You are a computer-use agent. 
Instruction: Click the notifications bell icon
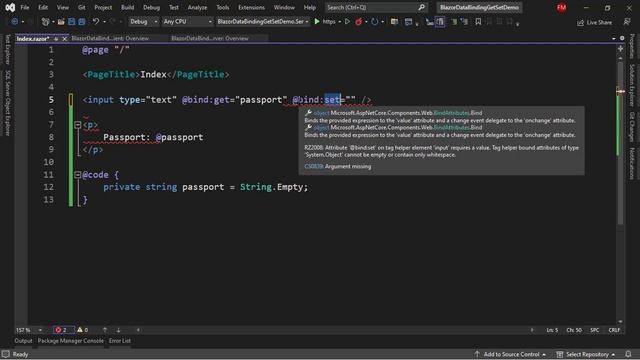pos(628,354)
